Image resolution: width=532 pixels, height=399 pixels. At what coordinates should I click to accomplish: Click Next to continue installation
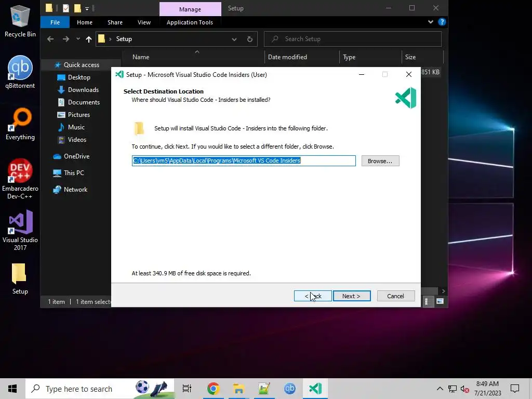click(352, 296)
